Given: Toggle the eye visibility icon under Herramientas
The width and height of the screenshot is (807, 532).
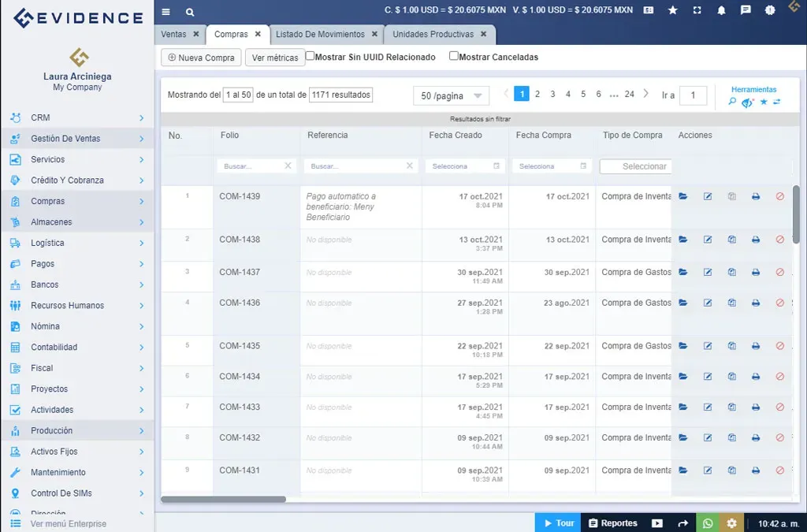Looking at the screenshot, I should [x=746, y=102].
